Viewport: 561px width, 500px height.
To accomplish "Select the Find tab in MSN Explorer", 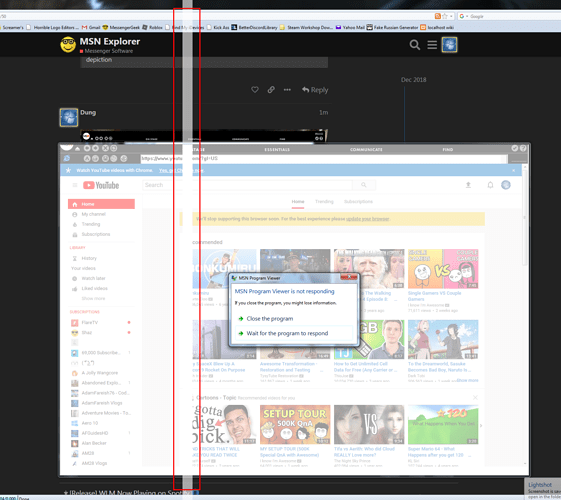I will tap(448, 149).
